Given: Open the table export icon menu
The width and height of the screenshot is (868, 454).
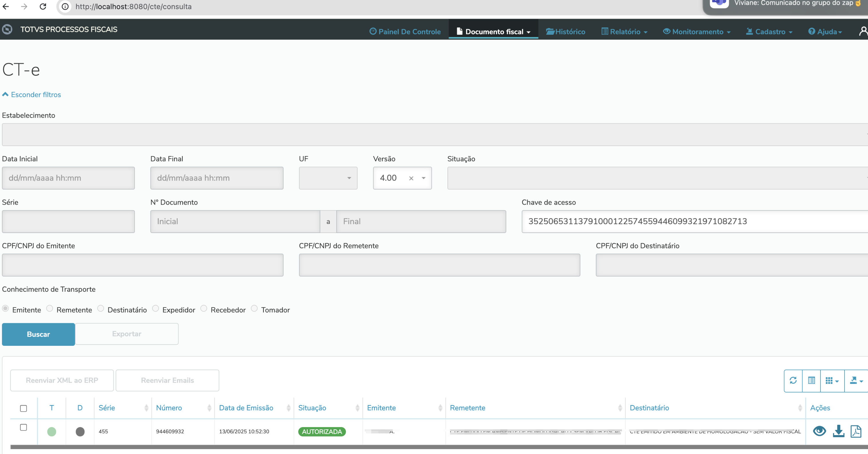Looking at the screenshot, I should pyautogui.click(x=855, y=381).
